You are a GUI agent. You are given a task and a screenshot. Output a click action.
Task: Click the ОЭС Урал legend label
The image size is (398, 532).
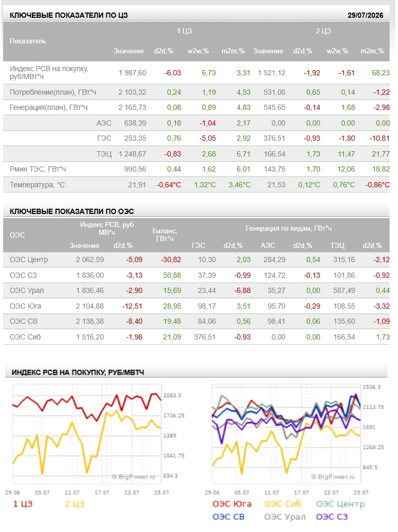point(285,517)
